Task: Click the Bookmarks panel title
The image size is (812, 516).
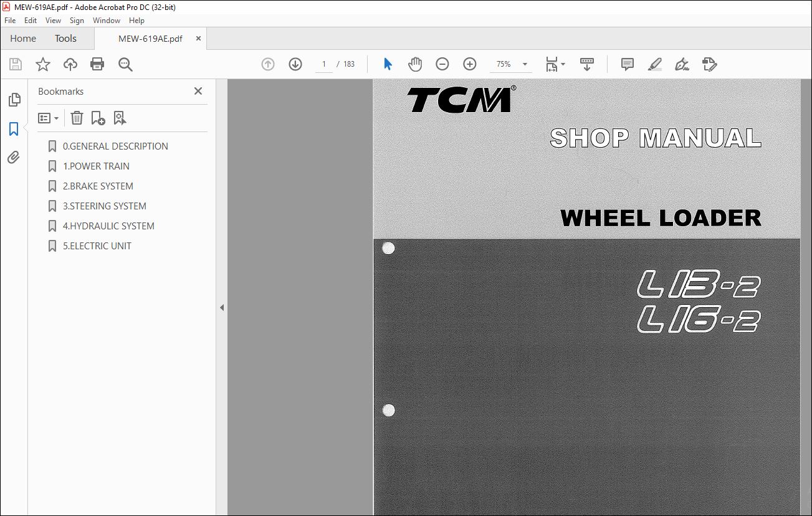Action: coord(60,92)
